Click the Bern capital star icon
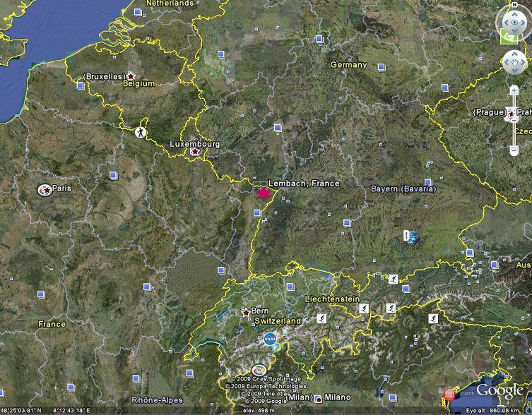The height and width of the screenshot is (415, 532). (246, 312)
